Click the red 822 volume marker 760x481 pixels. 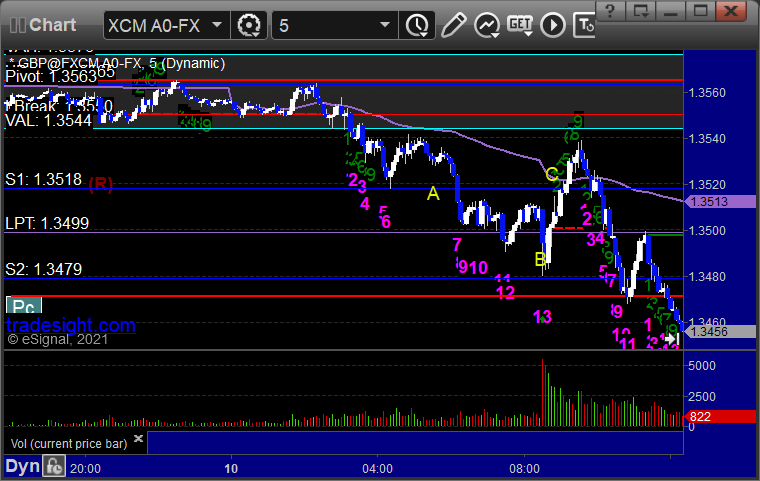pos(720,417)
